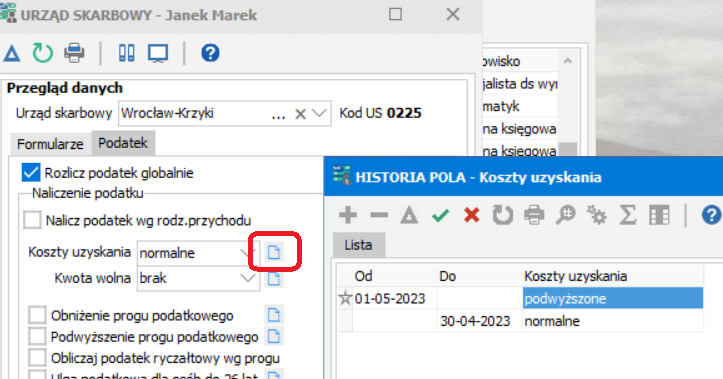The image size is (723, 379).
Task: Uncheck Rozlicz podatek globalnie
Action: coord(31,173)
